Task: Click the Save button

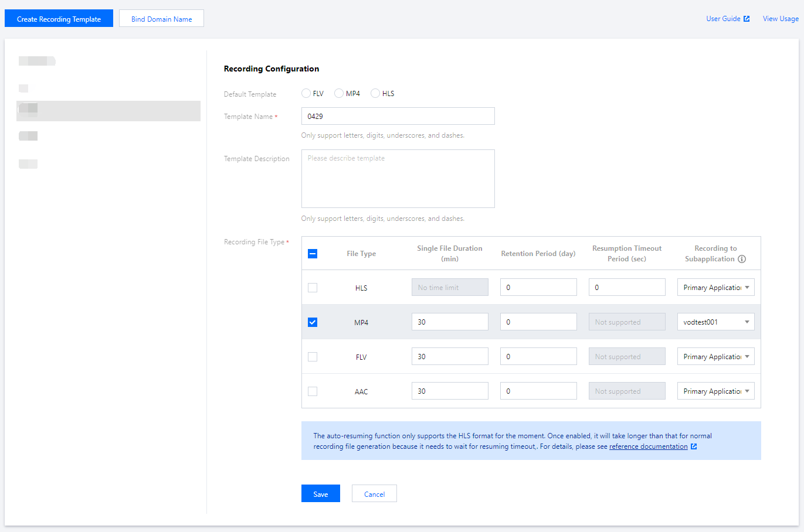Action: [321, 493]
